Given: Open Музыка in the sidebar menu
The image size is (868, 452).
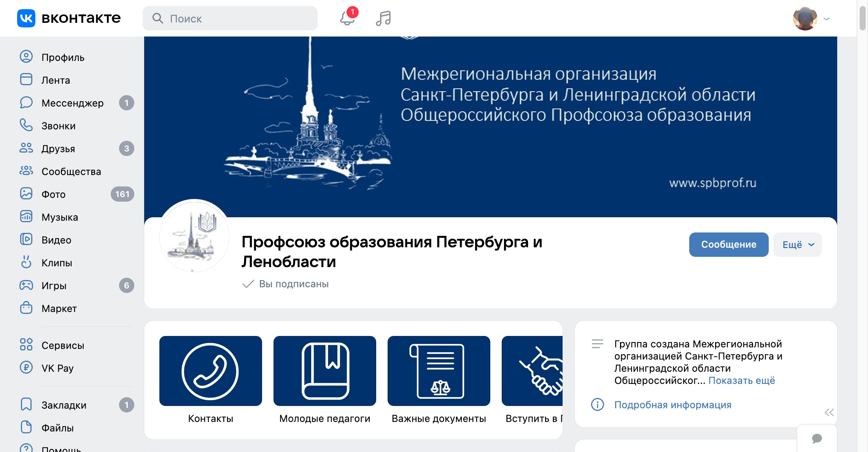Looking at the screenshot, I should 60,217.
